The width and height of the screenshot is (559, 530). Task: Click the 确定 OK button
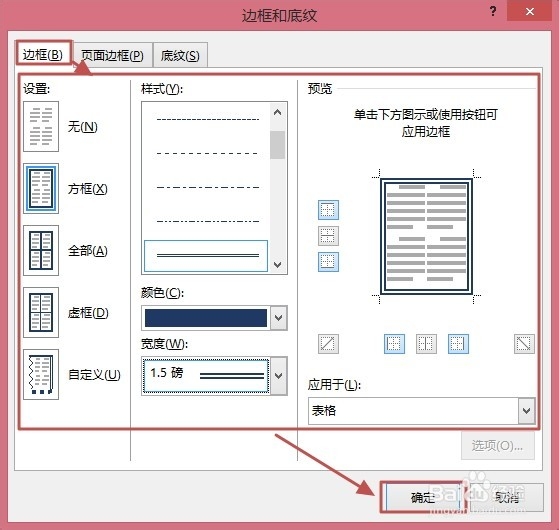[x=423, y=498]
